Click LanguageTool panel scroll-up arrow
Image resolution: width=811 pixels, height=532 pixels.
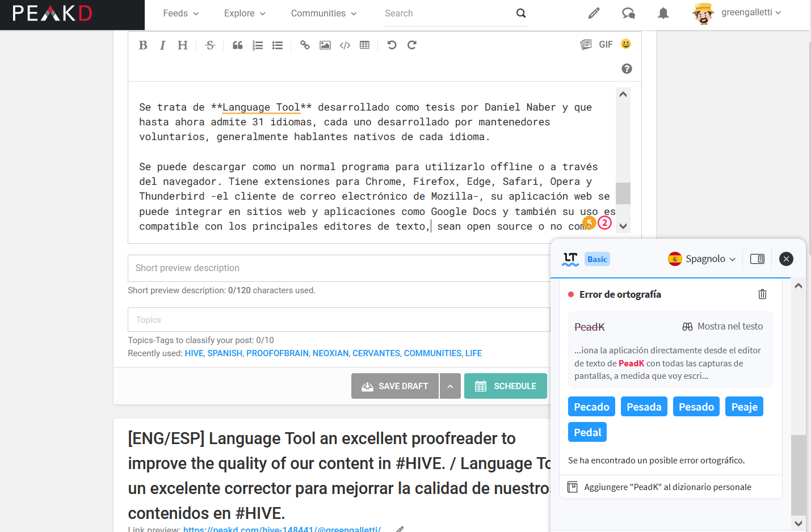tap(799, 286)
